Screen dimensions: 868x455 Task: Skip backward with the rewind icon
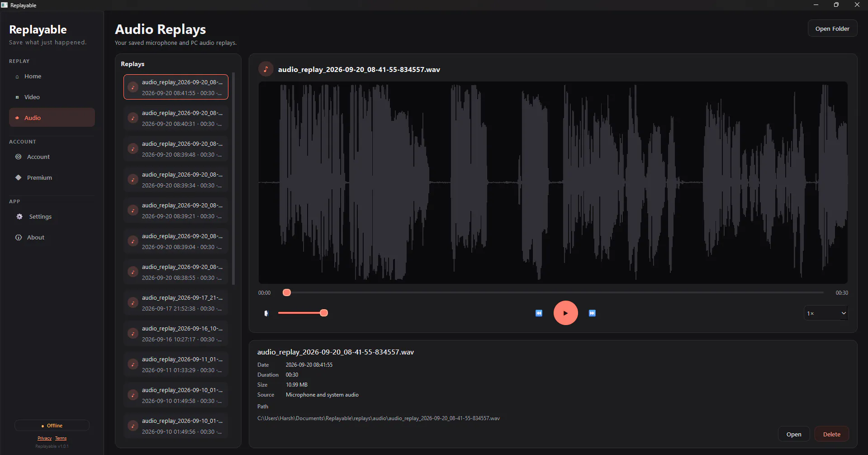coord(539,313)
